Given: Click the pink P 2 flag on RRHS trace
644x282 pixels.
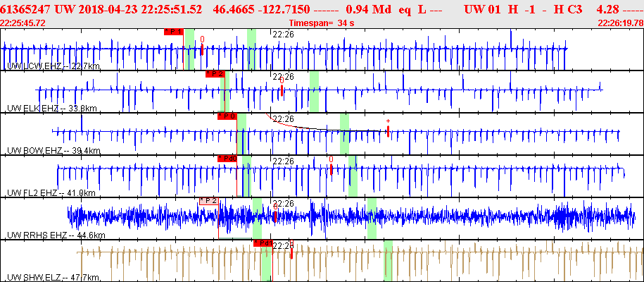Looking at the screenshot, I should [208, 201].
